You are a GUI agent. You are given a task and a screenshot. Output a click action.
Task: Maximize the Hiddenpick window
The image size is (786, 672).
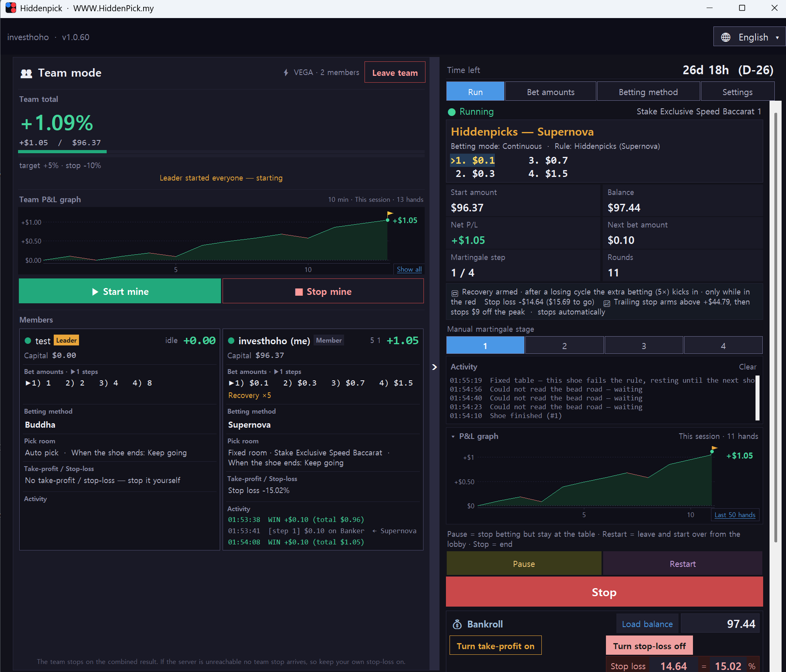(x=742, y=8)
